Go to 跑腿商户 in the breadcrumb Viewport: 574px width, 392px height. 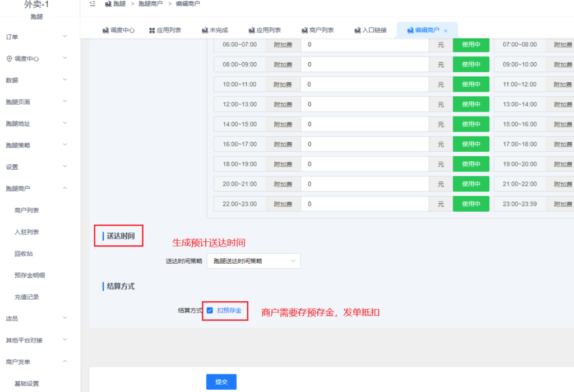[150, 4]
